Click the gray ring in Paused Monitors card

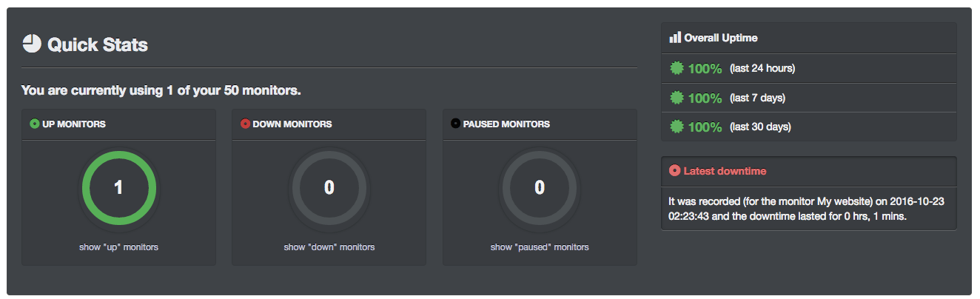[540, 188]
